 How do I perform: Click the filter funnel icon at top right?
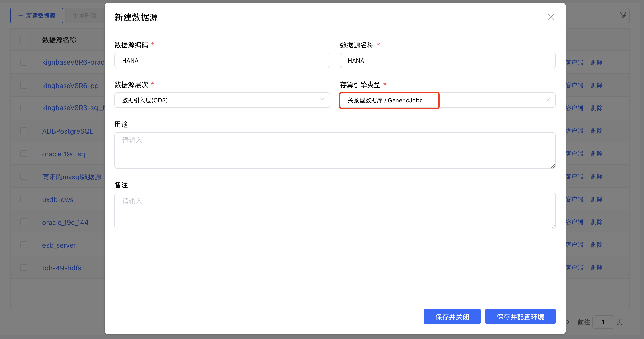(623, 15)
